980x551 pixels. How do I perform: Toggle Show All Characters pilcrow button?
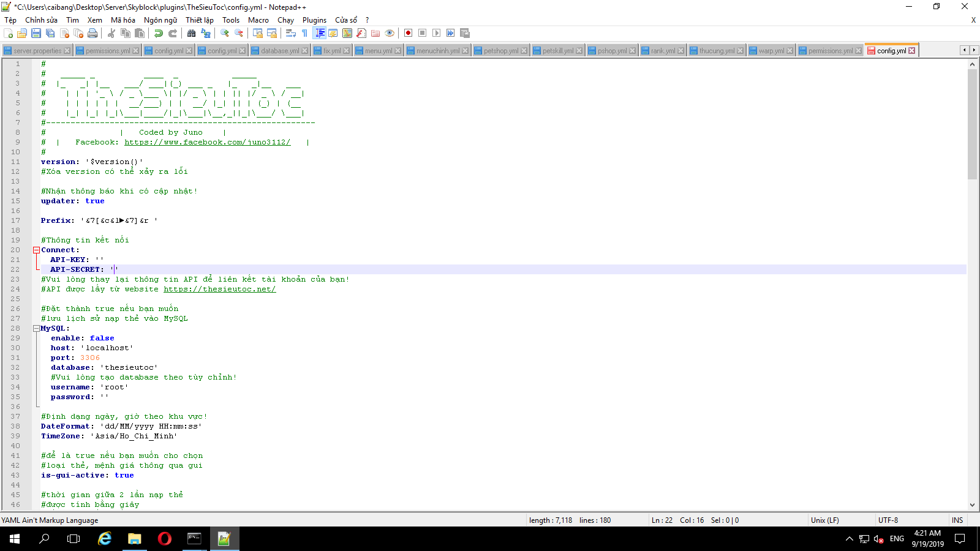[305, 33]
